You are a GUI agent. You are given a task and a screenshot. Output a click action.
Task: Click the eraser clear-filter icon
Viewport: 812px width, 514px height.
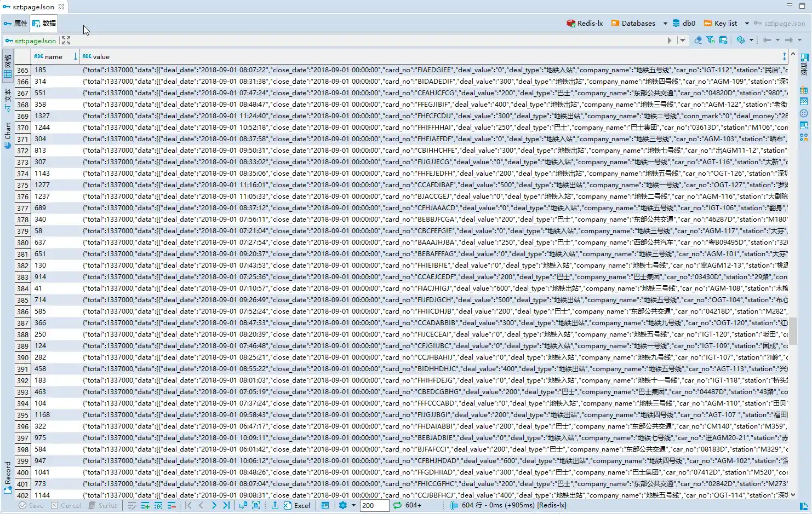(x=697, y=40)
